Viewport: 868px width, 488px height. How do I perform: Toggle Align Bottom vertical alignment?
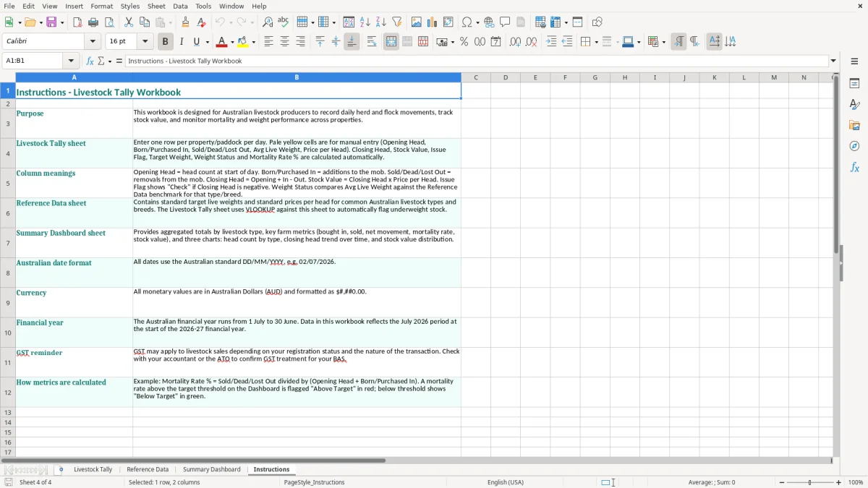tap(352, 42)
